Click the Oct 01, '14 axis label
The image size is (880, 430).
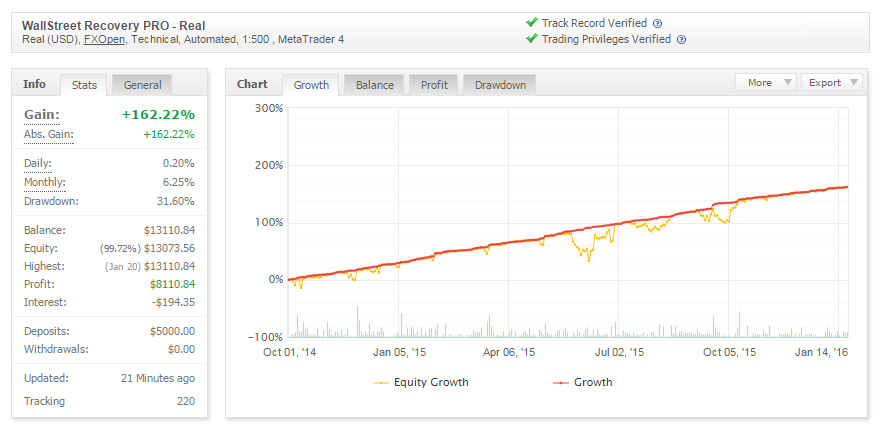click(288, 353)
